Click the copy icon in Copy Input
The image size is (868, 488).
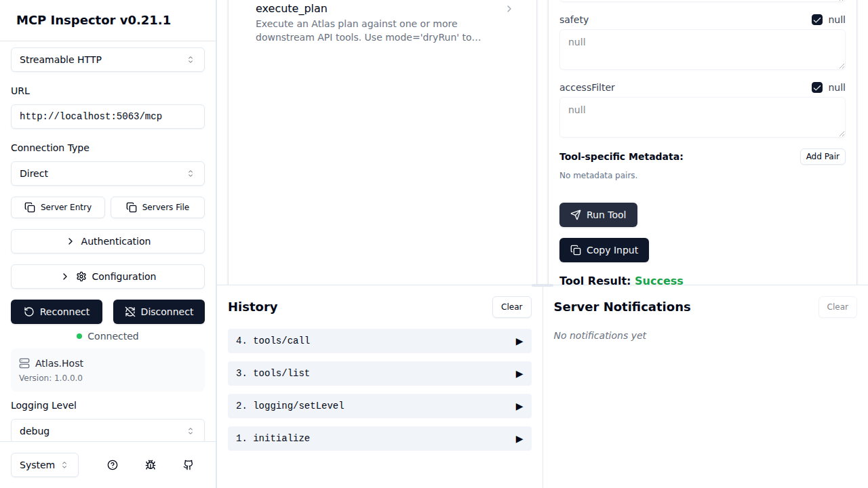575,250
